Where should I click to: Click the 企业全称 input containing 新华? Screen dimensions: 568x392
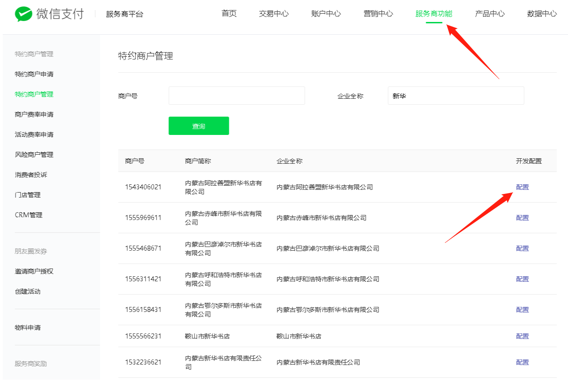(455, 96)
